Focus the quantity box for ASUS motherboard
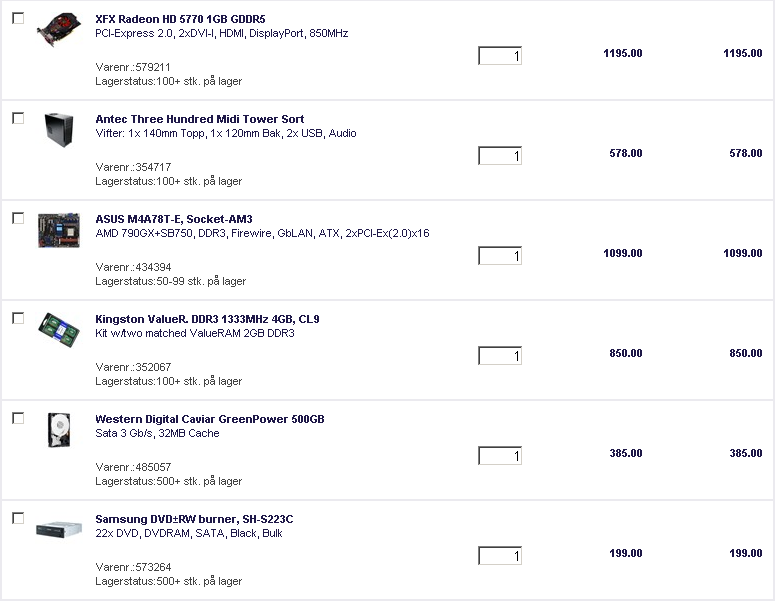 click(x=500, y=256)
